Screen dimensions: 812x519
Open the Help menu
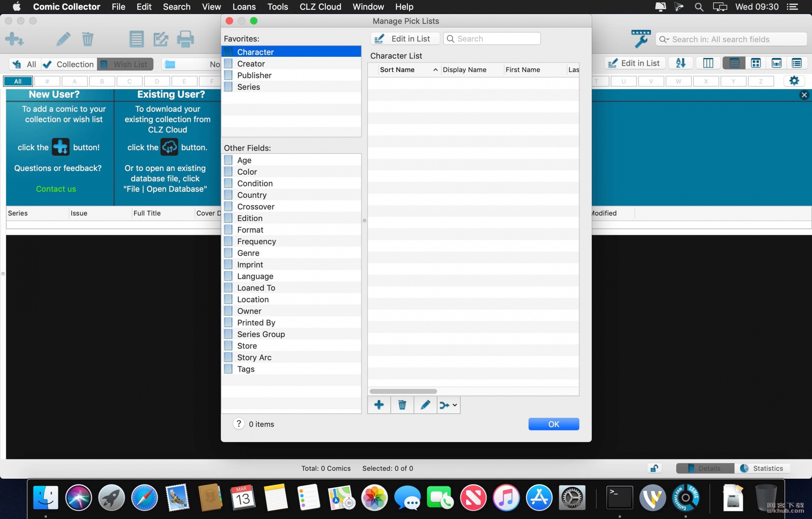coord(404,7)
